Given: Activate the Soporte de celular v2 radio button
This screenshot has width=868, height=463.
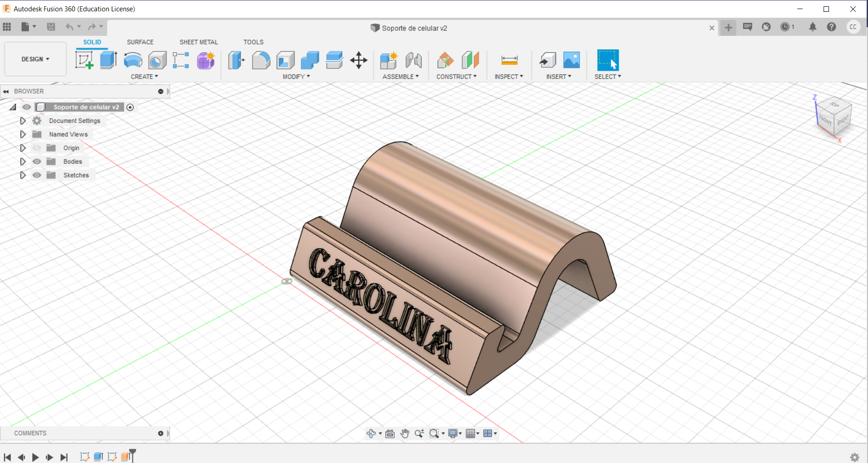Looking at the screenshot, I should [x=130, y=107].
